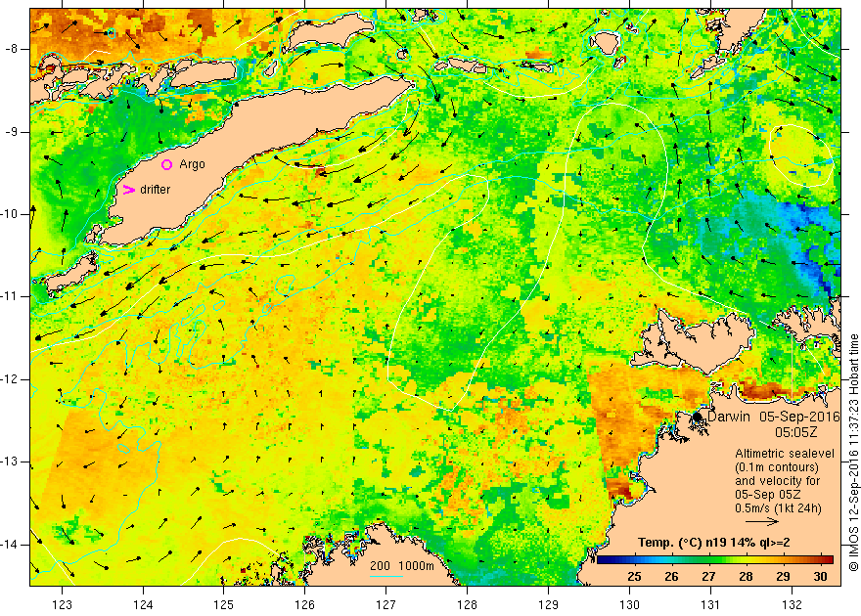Click latitude axis label '-11'
Image resolution: width=861 pixels, height=616 pixels.
(10, 296)
